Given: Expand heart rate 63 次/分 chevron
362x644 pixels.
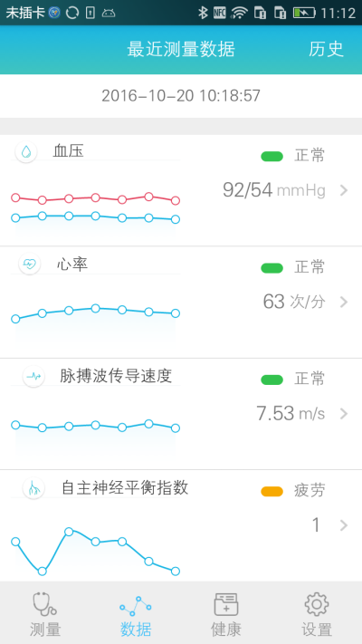Looking at the screenshot, I should coord(344,303).
